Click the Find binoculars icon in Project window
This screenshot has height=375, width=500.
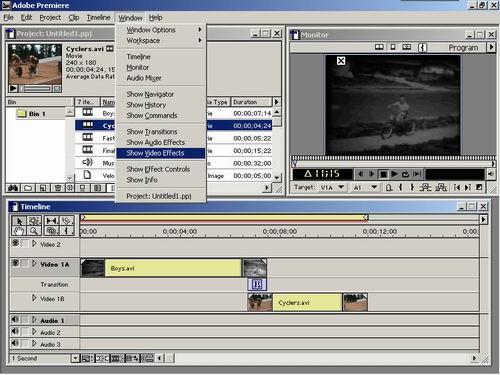[13, 188]
